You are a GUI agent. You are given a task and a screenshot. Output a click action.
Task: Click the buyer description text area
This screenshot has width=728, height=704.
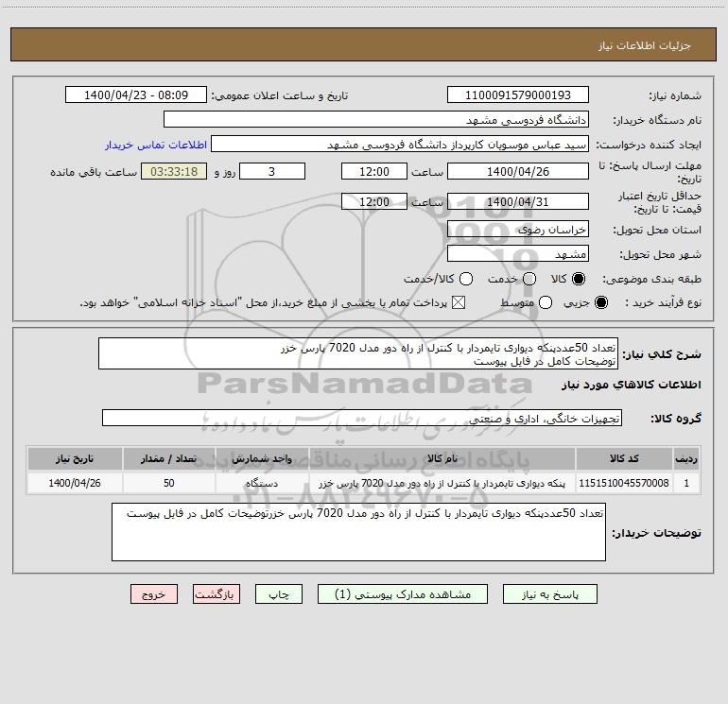coord(358,532)
